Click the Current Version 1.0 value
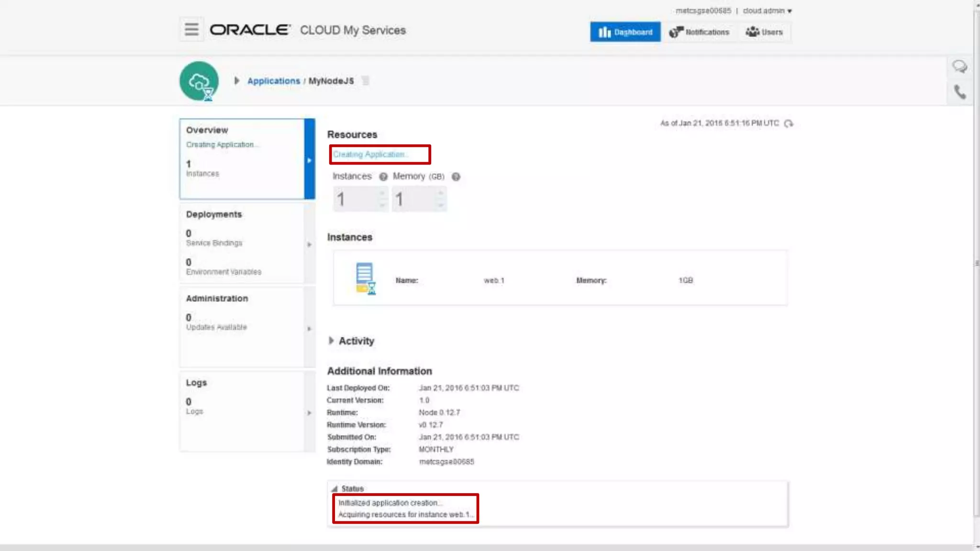The width and height of the screenshot is (980, 551). click(x=424, y=400)
